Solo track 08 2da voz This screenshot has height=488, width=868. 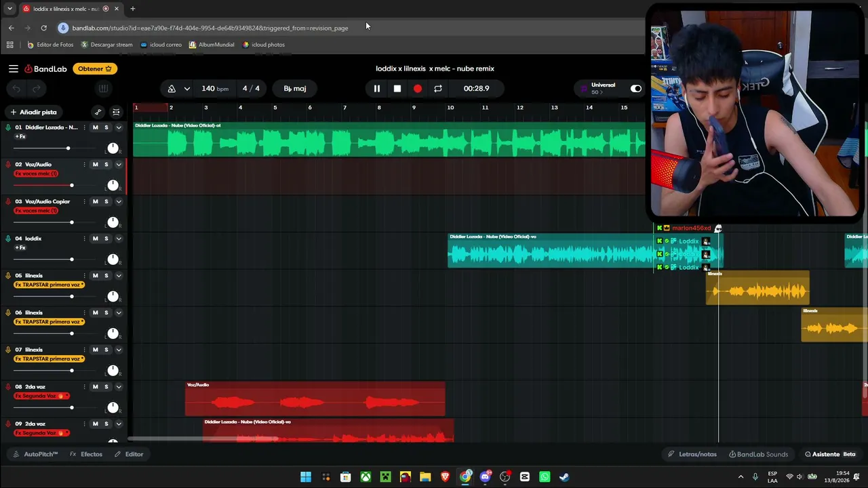pyautogui.click(x=106, y=387)
